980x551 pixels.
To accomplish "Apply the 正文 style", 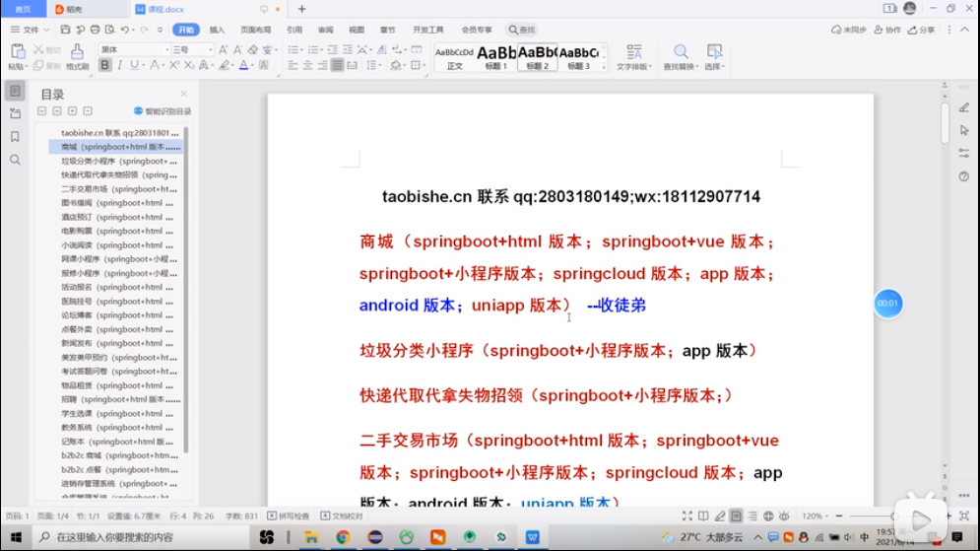I will pos(454,57).
